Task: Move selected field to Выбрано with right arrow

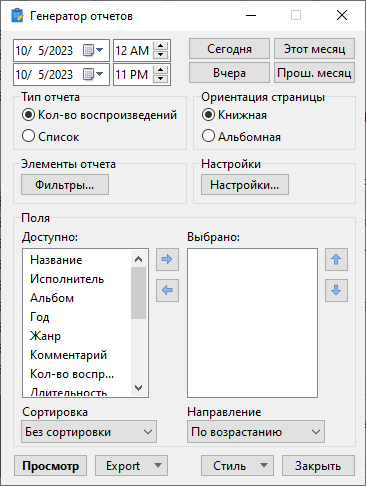Action: [167, 259]
